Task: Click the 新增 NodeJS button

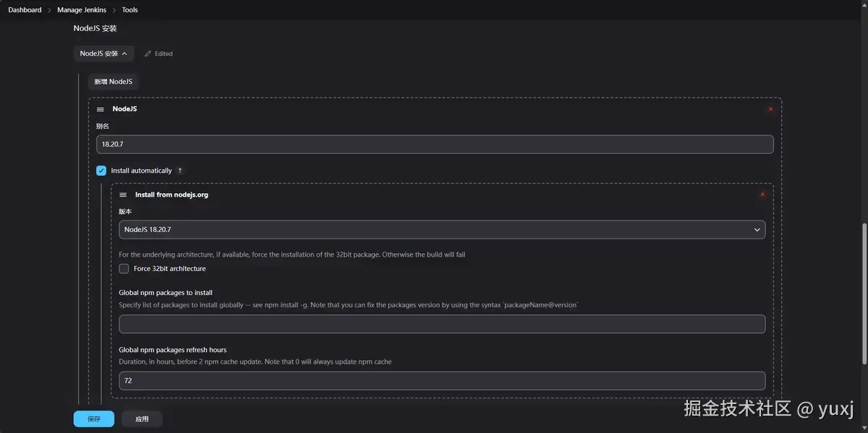Action: pos(114,82)
